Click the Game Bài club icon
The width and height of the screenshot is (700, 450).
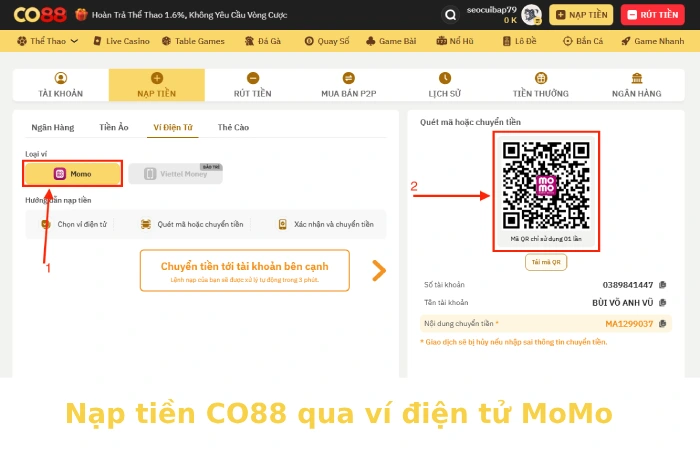tap(371, 41)
